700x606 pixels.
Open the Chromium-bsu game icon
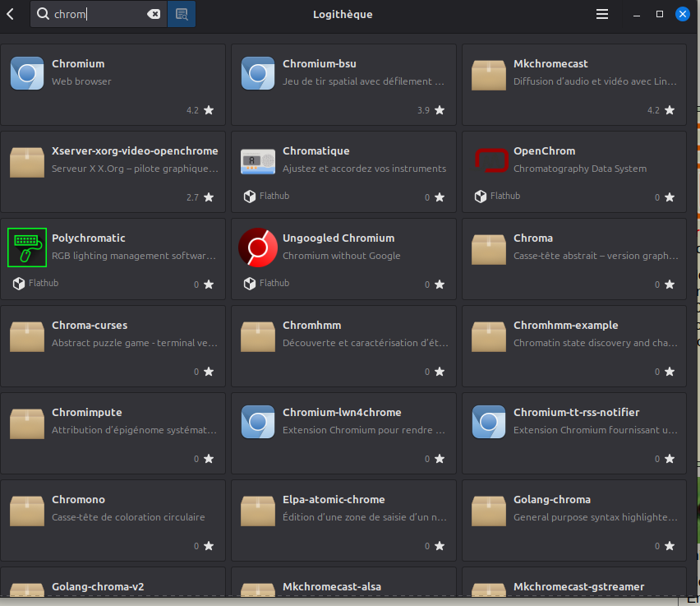[x=258, y=72]
